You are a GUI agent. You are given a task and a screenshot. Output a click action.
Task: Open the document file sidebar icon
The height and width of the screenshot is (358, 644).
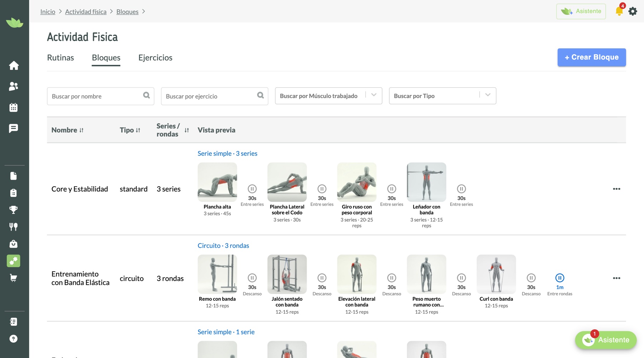click(x=14, y=176)
